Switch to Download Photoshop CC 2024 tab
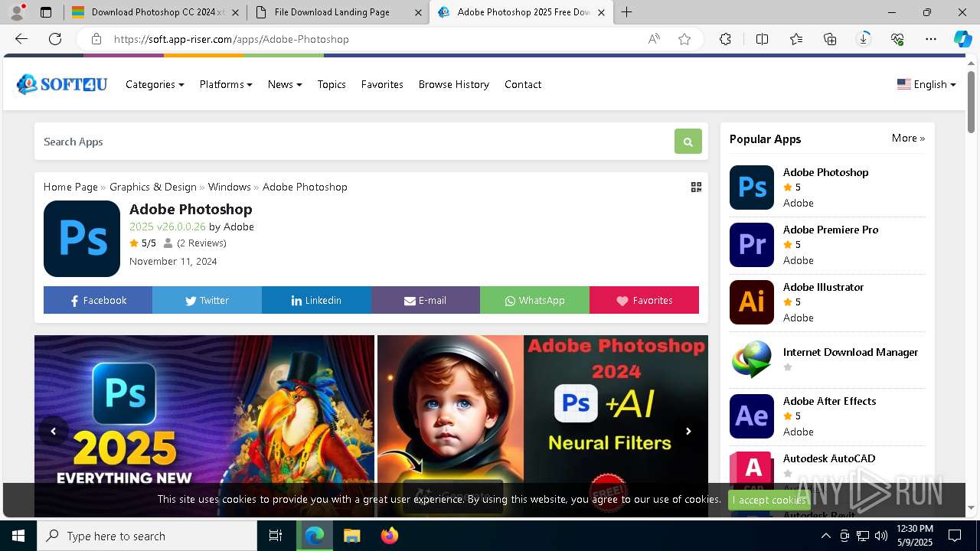The width and height of the screenshot is (980, 551). click(x=155, y=12)
